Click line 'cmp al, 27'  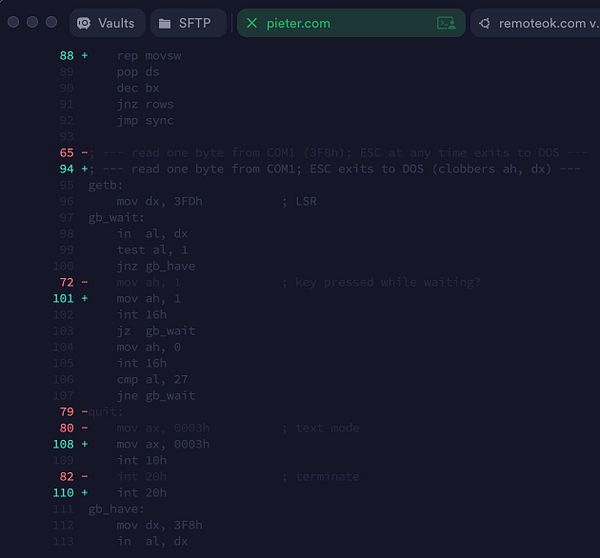pyautogui.click(x=152, y=380)
